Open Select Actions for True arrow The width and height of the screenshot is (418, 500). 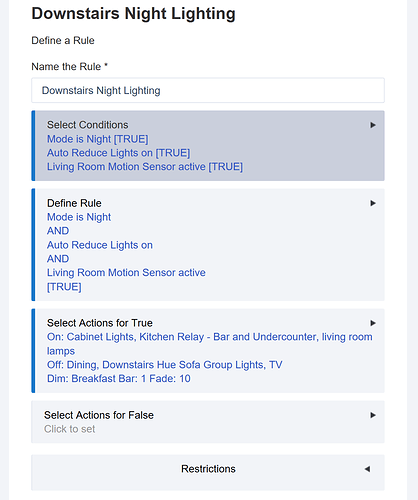pos(373,323)
